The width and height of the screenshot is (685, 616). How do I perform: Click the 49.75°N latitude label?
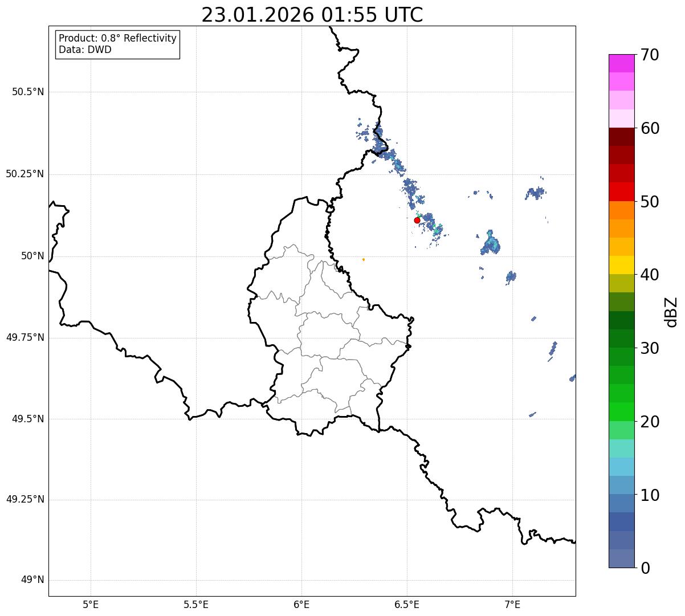click(25, 337)
